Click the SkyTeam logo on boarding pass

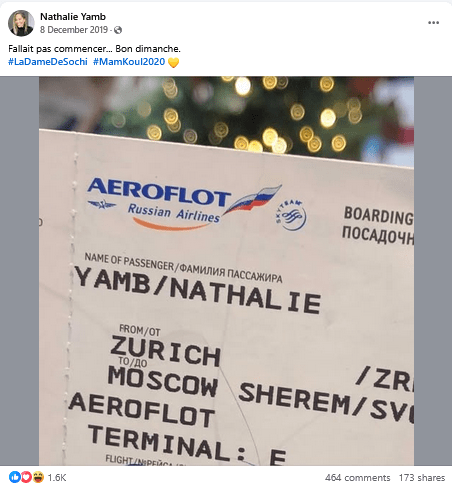click(291, 216)
